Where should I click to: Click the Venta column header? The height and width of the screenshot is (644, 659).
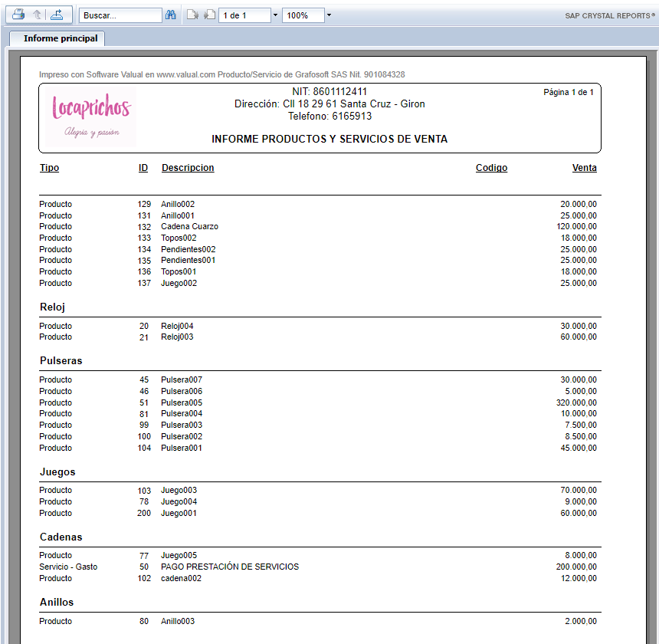click(584, 168)
